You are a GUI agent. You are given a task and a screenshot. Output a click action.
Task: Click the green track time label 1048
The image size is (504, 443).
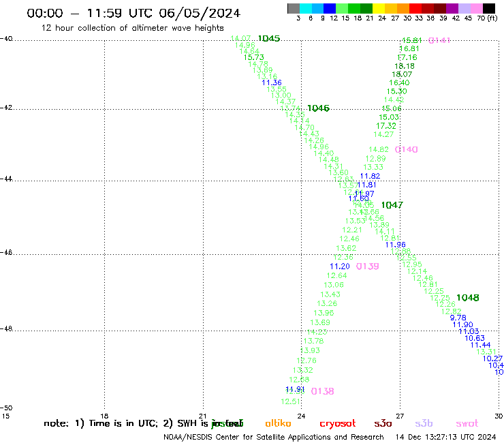468,298
